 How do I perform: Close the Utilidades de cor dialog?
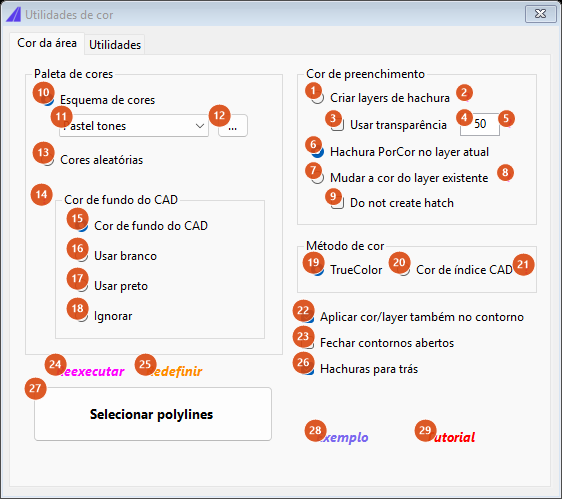(540, 14)
